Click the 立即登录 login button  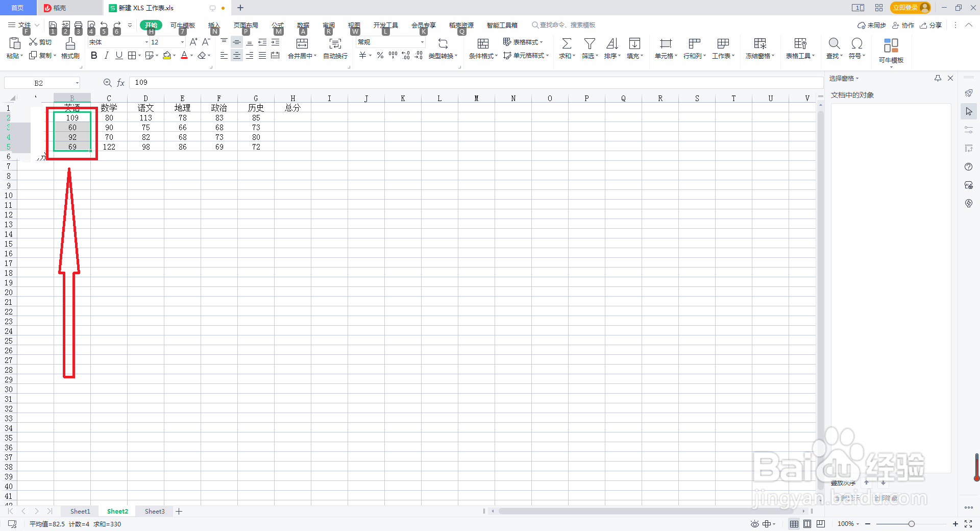tap(910, 8)
